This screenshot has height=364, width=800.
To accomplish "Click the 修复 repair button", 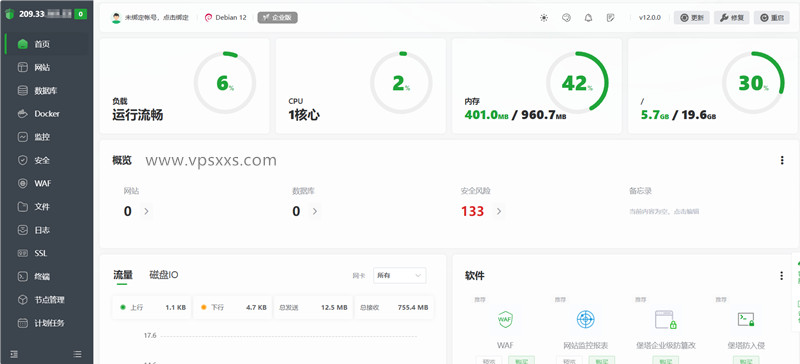I will pyautogui.click(x=732, y=18).
